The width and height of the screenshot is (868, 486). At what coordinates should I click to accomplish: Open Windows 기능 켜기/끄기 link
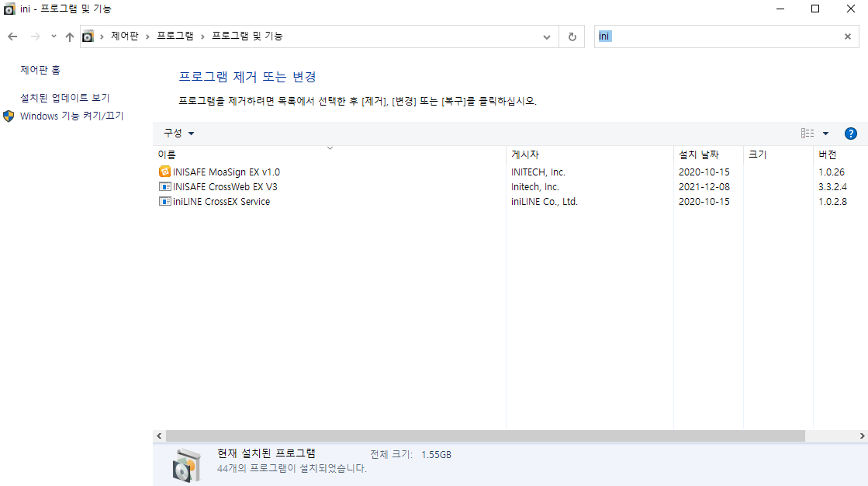[x=72, y=116]
